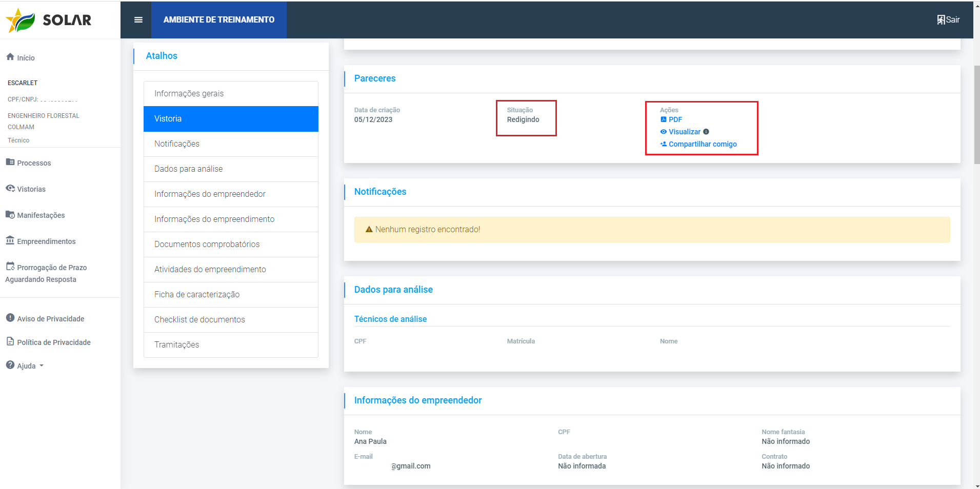
Task: Click the Nenhum registro encontrado! alert
Action: coord(652,230)
